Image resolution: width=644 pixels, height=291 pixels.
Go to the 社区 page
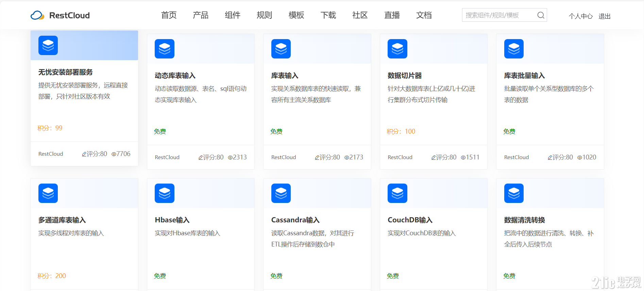click(x=360, y=15)
